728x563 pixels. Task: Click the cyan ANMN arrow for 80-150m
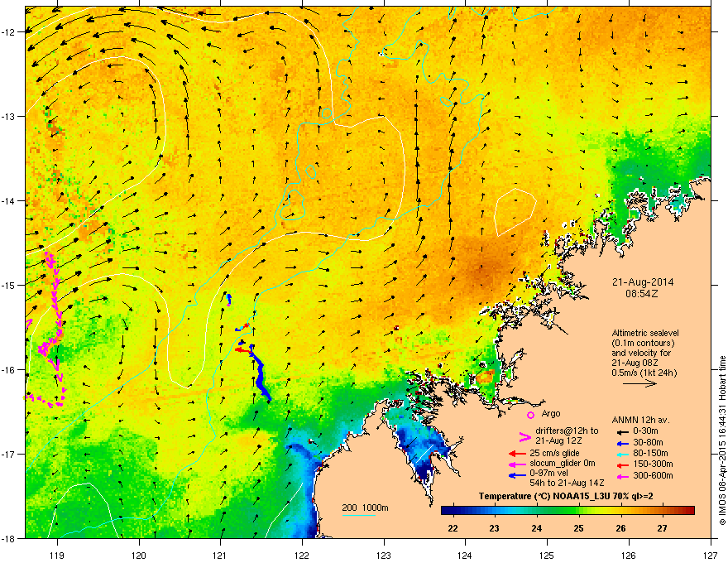tap(621, 454)
